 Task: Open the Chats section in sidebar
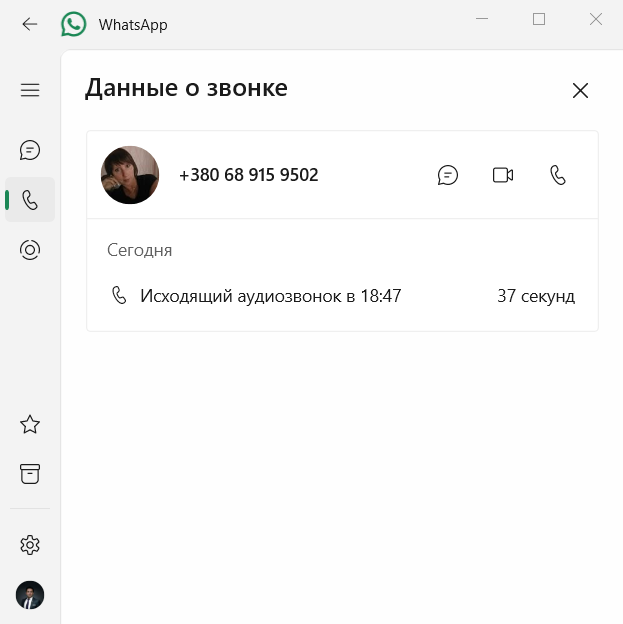click(x=30, y=150)
